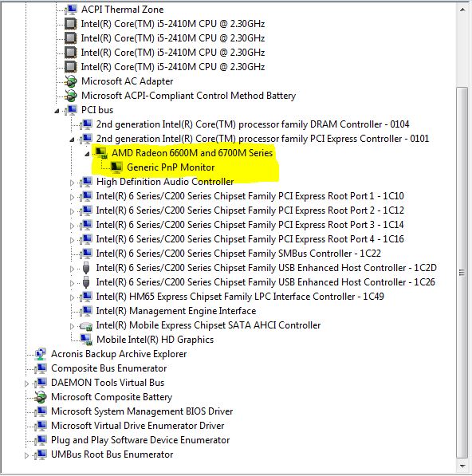This screenshot has height=476, width=472.
Task: Click the Virtual Drive Enumerator Driver icon
Action: click(x=41, y=426)
